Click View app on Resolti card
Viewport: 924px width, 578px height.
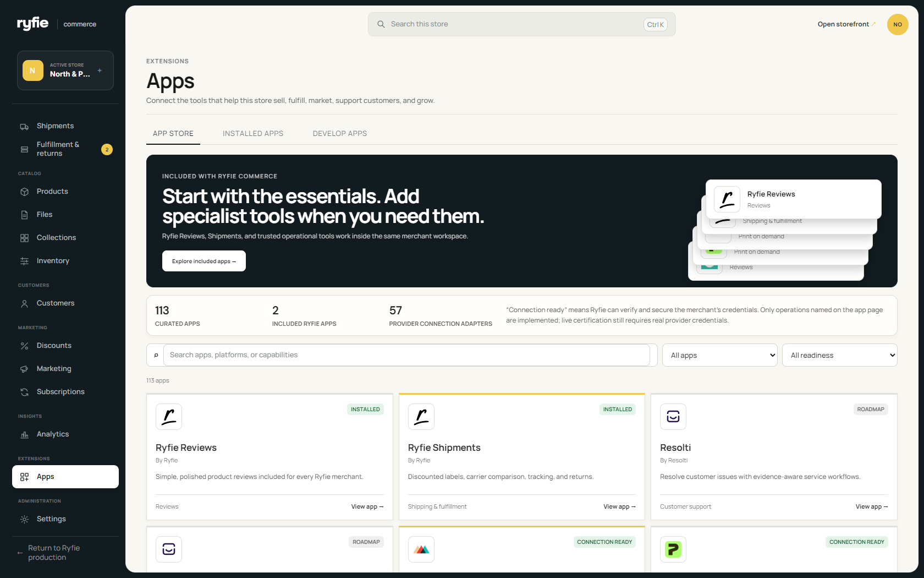coord(872,506)
